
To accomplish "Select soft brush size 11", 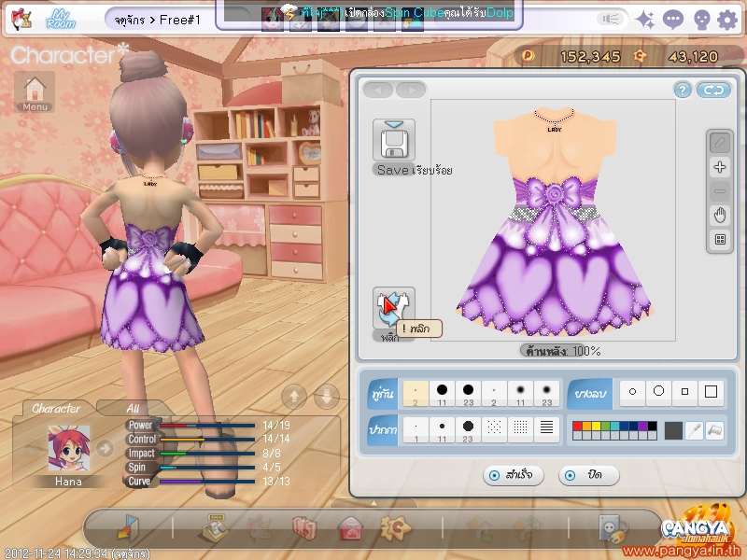I will point(520,393).
